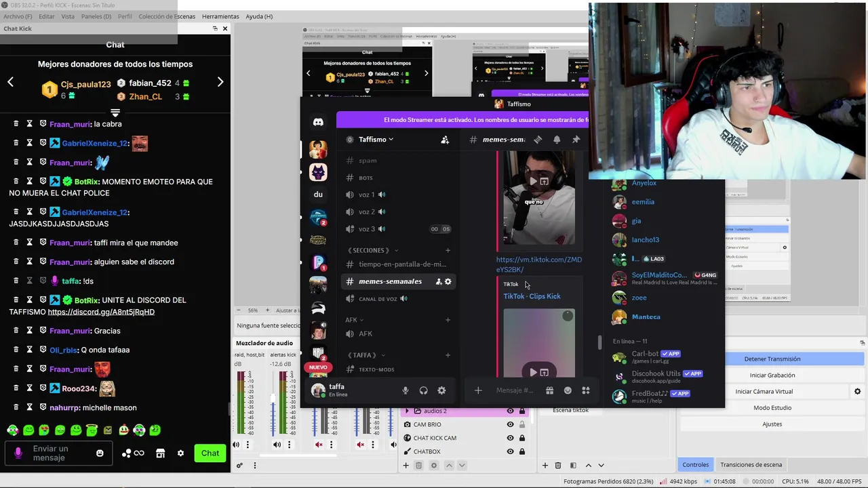Open Colección de Escenas menu

click(x=167, y=16)
